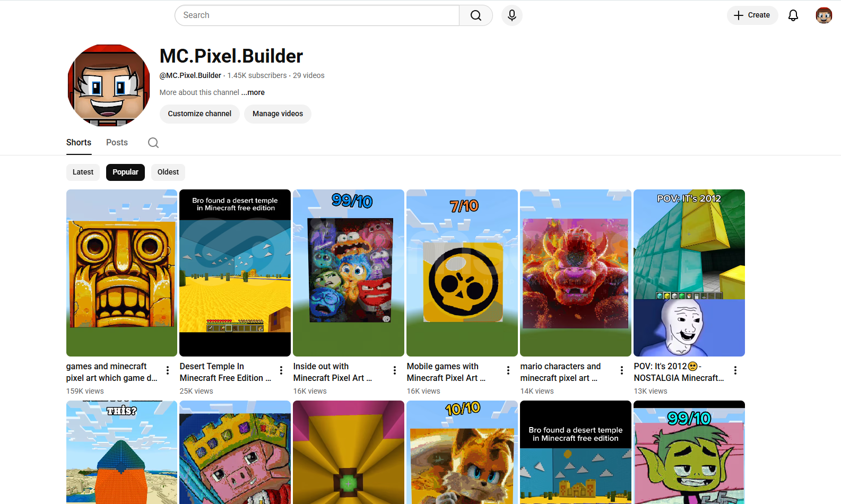Click Manage videos button

[278, 114]
